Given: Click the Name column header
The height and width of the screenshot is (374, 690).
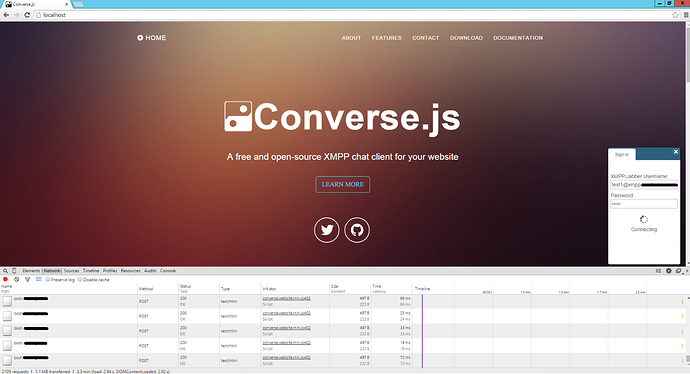Looking at the screenshot, I should [69, 289].
